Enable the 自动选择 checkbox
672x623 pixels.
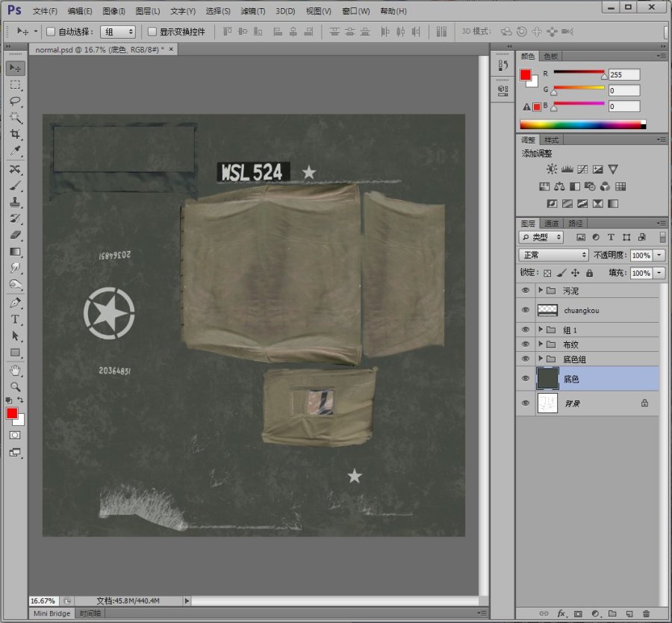52,32
